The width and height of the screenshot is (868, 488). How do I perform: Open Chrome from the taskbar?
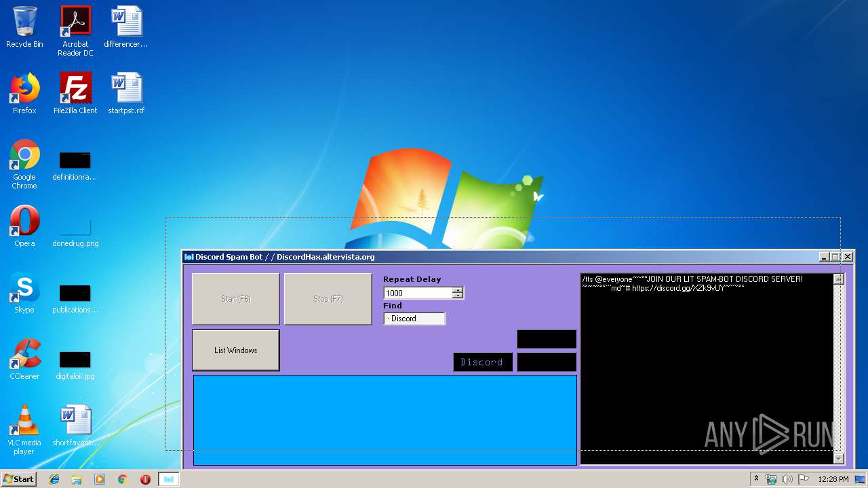123,479
